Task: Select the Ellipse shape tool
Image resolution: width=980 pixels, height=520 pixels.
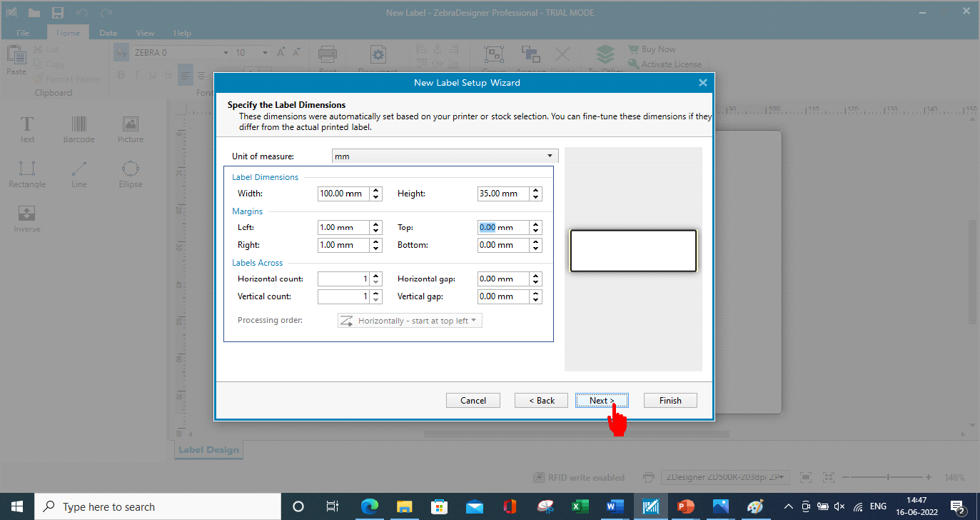Action: [x=130, y=174]
